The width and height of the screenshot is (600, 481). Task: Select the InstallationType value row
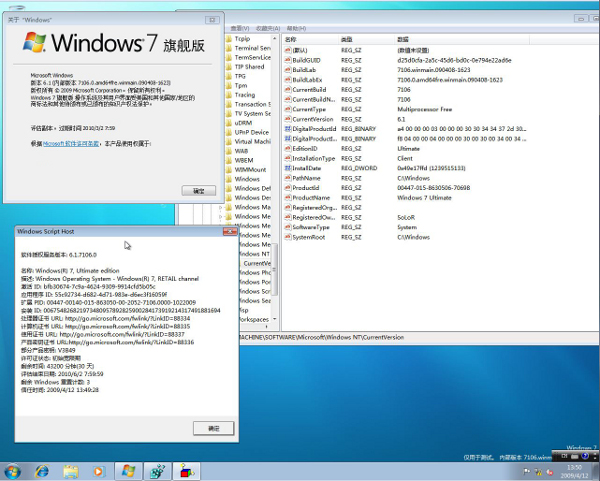coord(406,158)
